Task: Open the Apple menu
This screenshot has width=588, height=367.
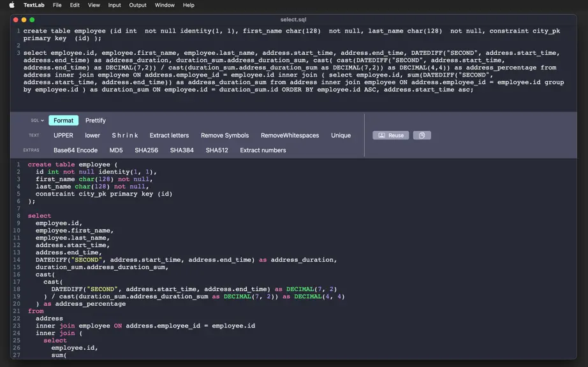Action: pos(11,5)
